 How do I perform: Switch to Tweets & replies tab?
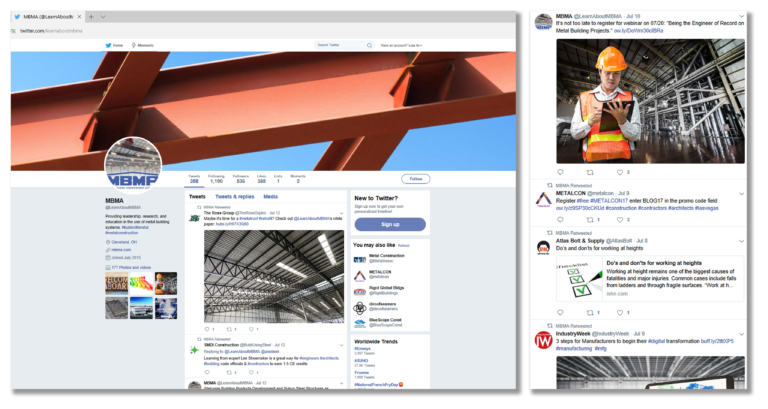point(235,196)
